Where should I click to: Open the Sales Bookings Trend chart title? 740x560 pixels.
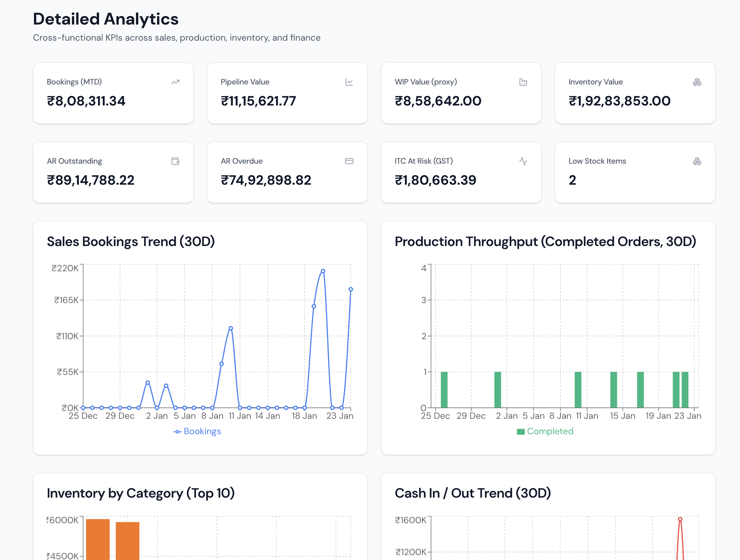click(131, 241)
